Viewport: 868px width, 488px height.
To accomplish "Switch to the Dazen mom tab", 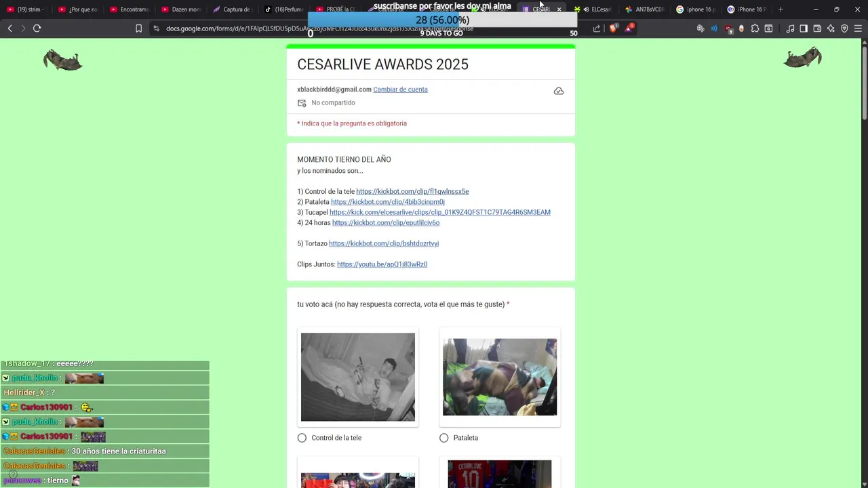I will click(180, 9).
